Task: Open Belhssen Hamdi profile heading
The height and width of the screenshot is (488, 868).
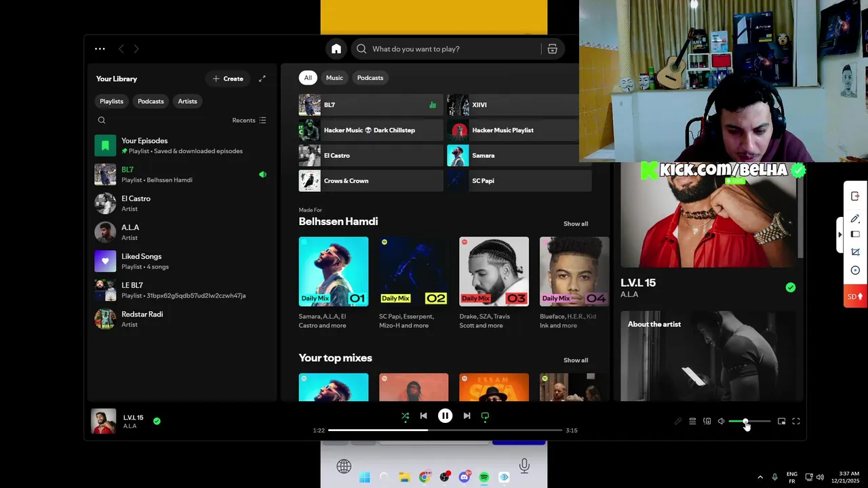Action: pyautogui.click(x=338, y=222)
